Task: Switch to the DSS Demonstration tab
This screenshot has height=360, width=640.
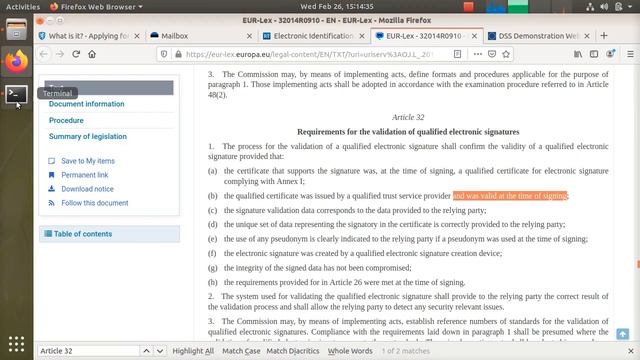Action: point(539,36)
